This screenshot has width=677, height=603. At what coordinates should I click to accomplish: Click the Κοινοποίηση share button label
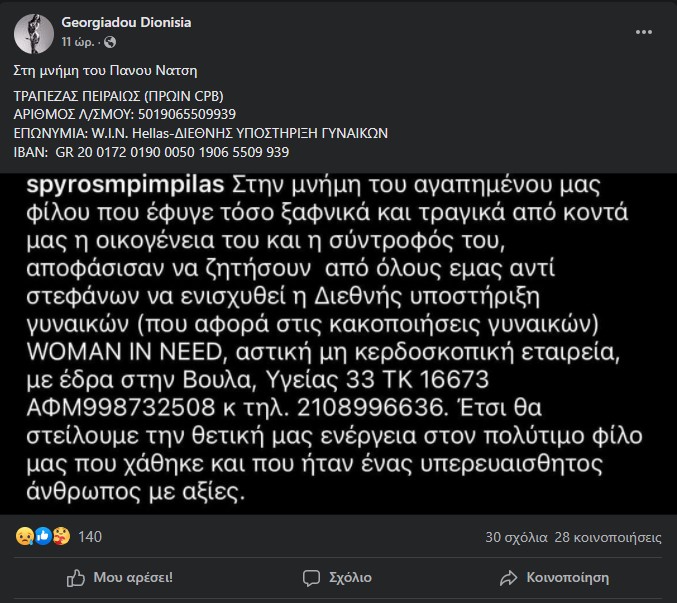568,578
